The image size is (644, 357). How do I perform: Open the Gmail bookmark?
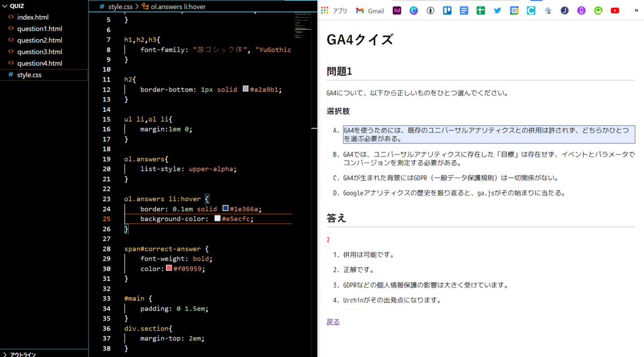(x=370, y=11)
